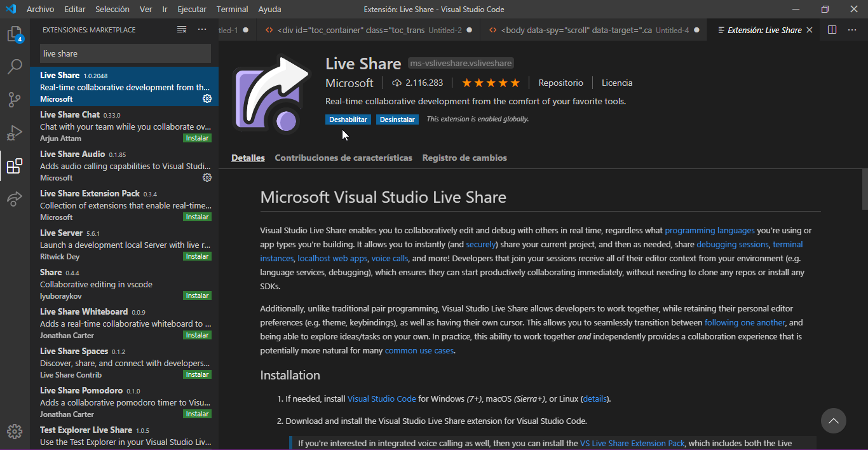Click the extension details page scrollbar
The height and width of the screenshot is (450, 868).
pos(865,189)
